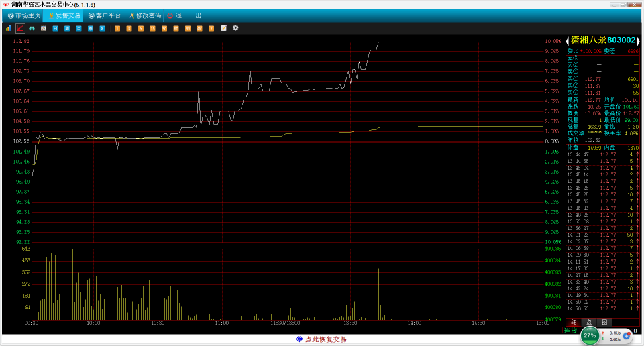Open the 客户平台 menu

point(105,15)
